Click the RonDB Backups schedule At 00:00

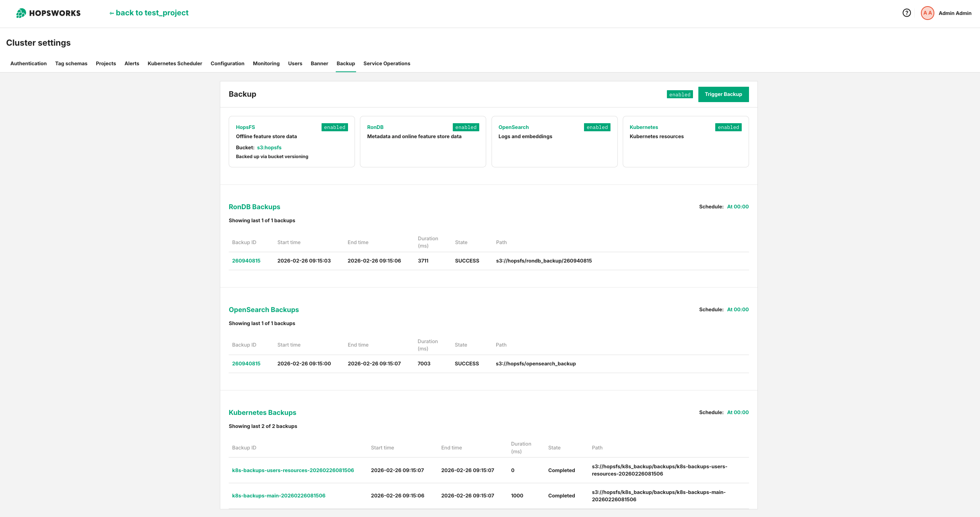[x=738, y=207]
